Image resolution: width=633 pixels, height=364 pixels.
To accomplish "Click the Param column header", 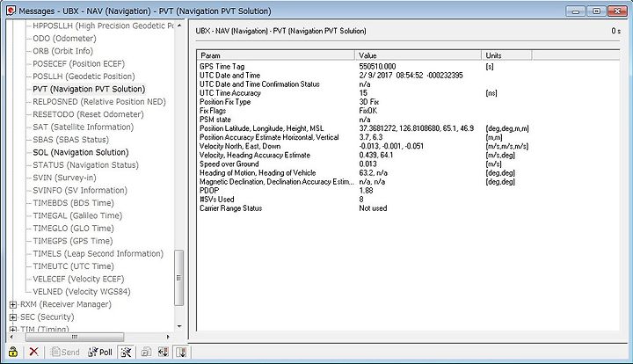I will coord(276,55).
